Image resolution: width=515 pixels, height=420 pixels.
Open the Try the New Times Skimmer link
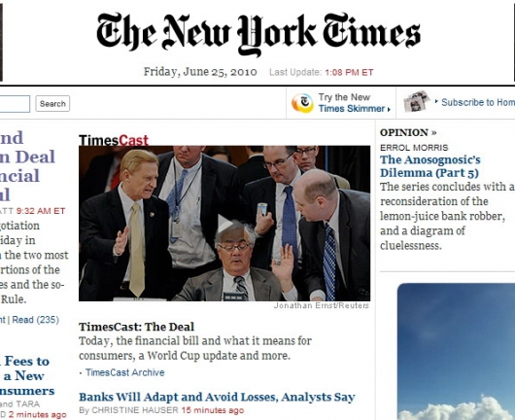pyautogui.click(x=355, y=103)
